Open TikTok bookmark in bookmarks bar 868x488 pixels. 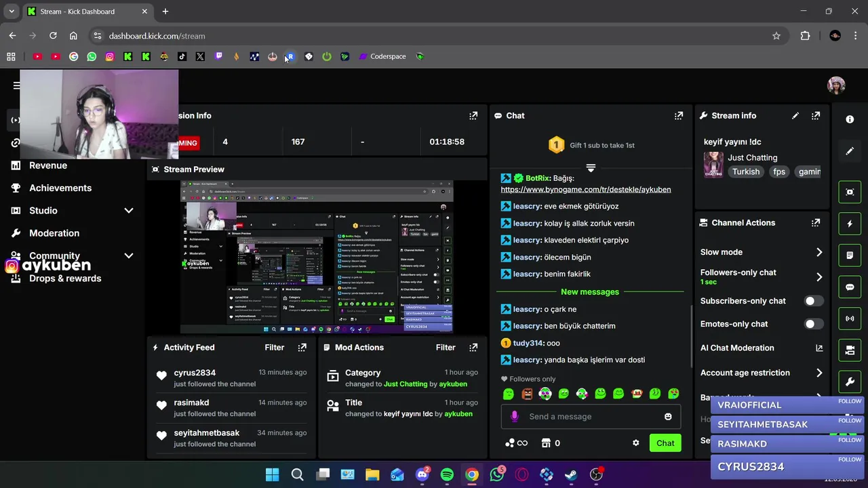coord(182,56)
